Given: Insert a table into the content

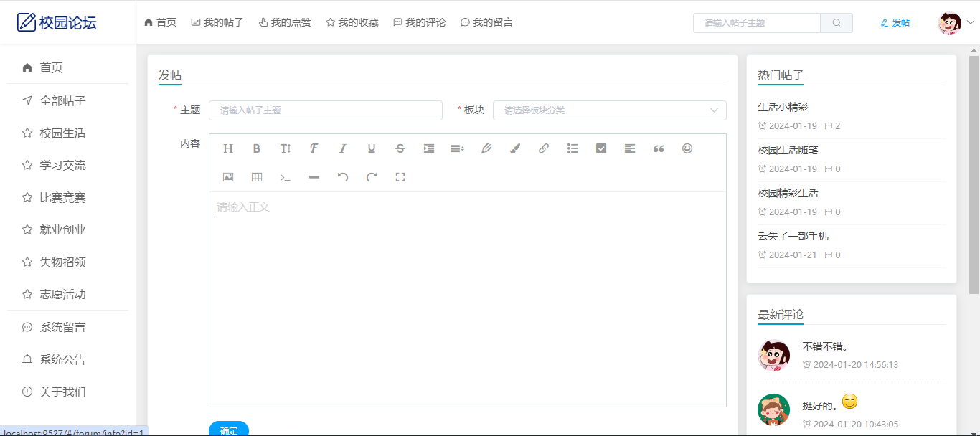Looking at the screenshot, I should tap(257, 177).
